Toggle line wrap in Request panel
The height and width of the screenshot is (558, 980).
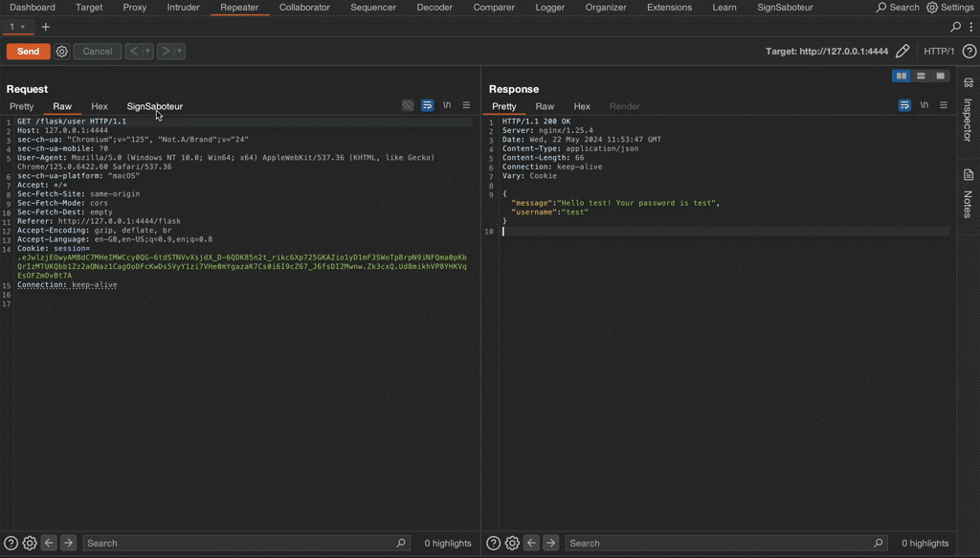[x=428, y=105]
